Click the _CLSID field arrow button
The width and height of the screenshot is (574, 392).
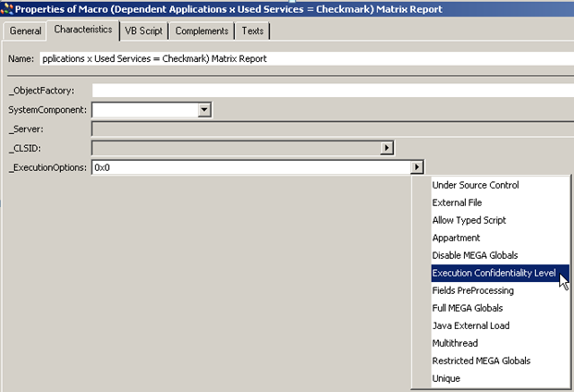[387, 148]
